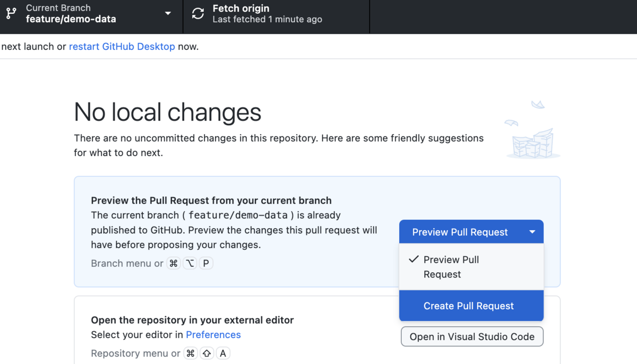This screenshot has width=637, height=364.
Task: Click the Command key symbol in Branch menu shortcut
Action: coord(174,263)
